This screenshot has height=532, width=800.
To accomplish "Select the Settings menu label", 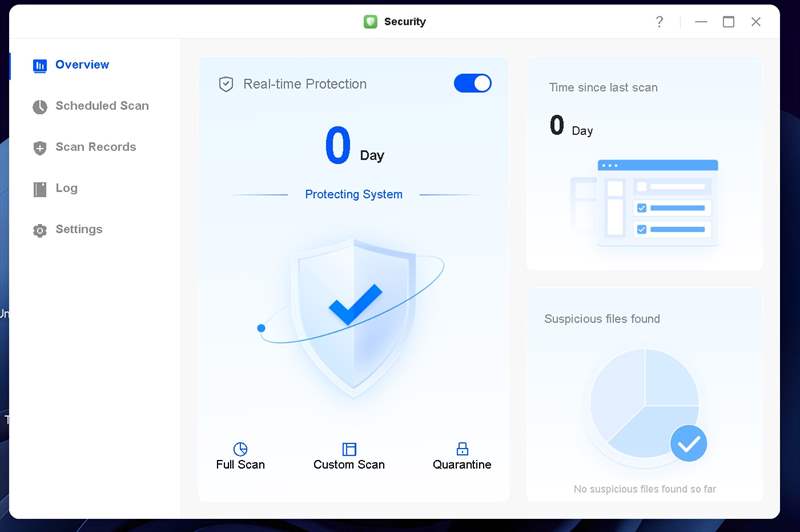I will click(x=79, y=229).
